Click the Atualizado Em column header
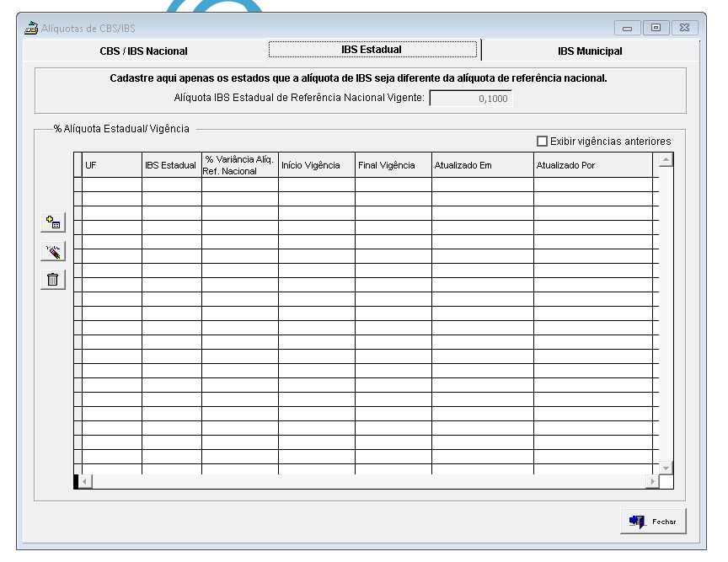Image resolution: width=728 pixels, height=562 pixels. point(482,165)
